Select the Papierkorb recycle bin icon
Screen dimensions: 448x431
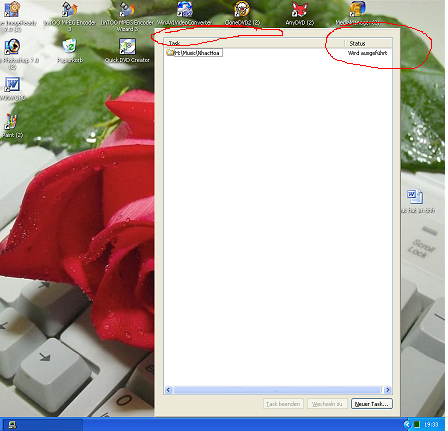[x=69, y=47]
